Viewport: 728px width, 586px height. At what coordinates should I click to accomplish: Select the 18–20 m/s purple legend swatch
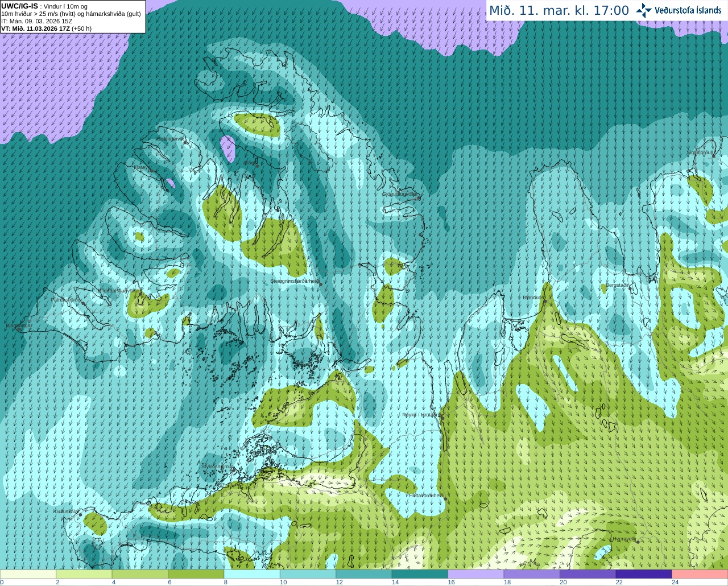coord(532,574)
